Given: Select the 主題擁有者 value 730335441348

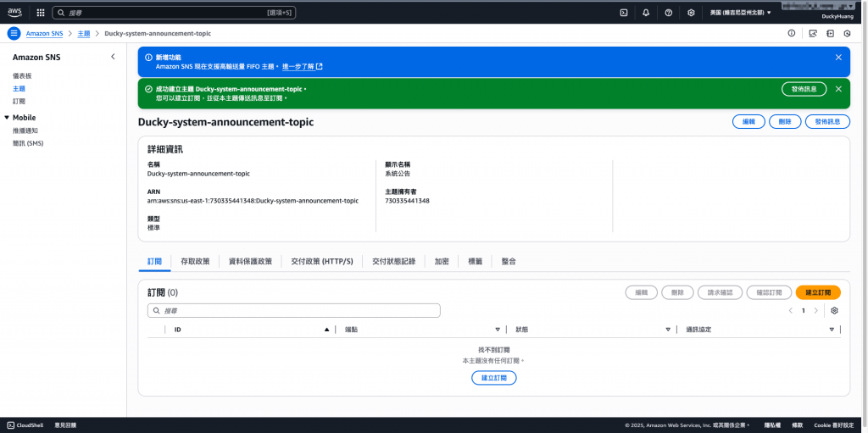Looking at the screenshot, I should pyautogui.click(x=407, y=201).
